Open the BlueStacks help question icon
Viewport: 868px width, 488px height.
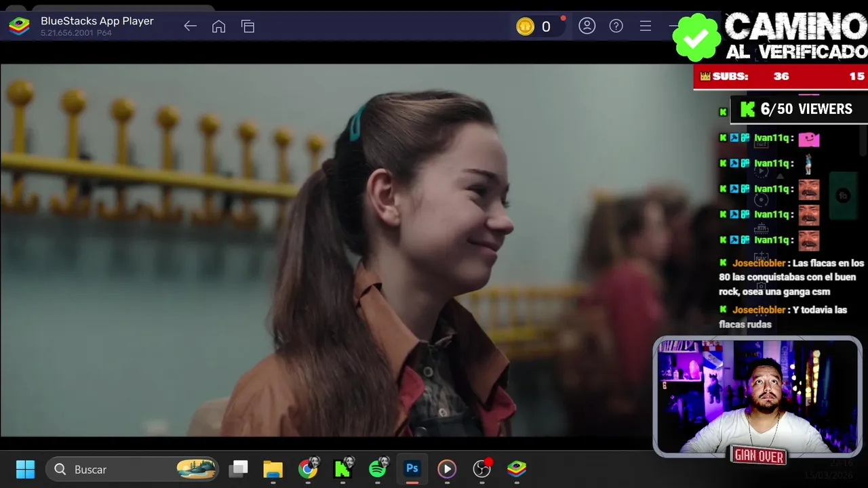616,26
